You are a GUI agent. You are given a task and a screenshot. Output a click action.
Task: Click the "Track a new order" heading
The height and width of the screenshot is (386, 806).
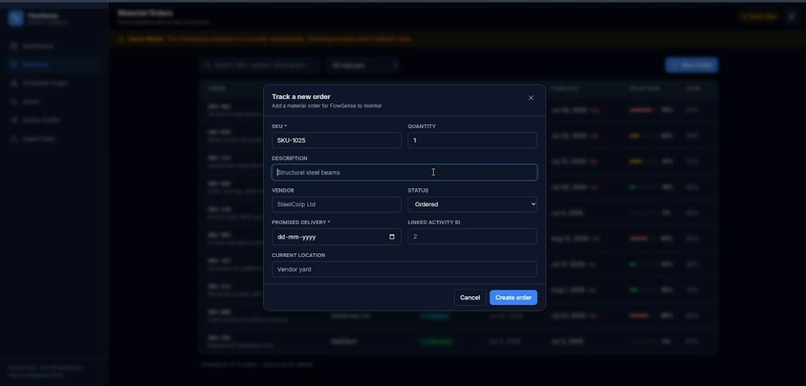(x=301, y=97)
